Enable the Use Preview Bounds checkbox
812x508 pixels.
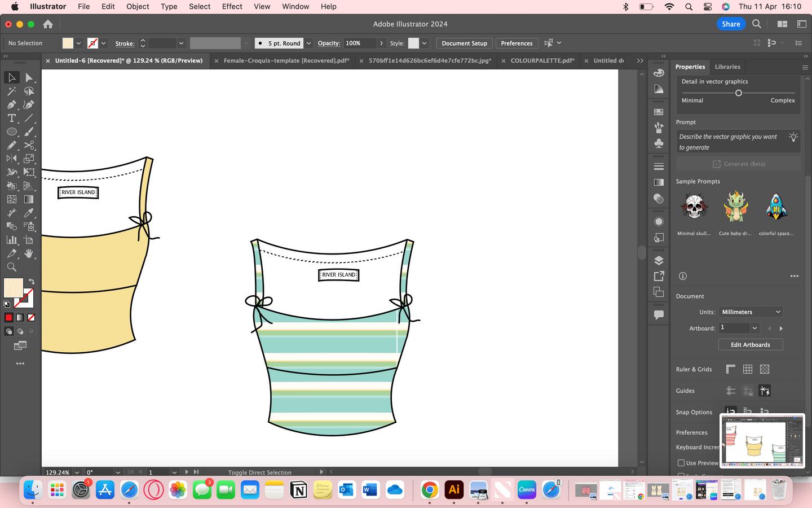coord(681,463)
